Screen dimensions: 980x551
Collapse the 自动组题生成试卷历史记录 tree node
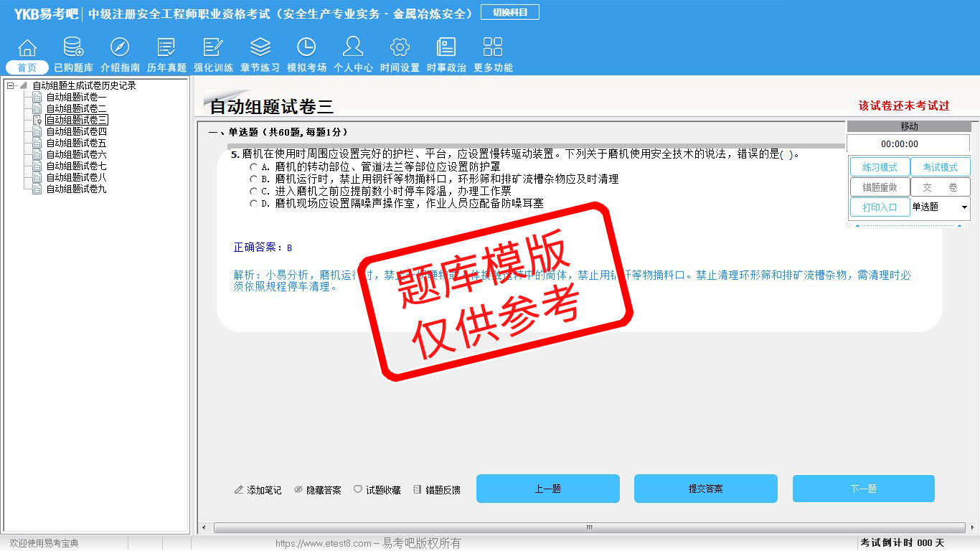tap(10, 85)
